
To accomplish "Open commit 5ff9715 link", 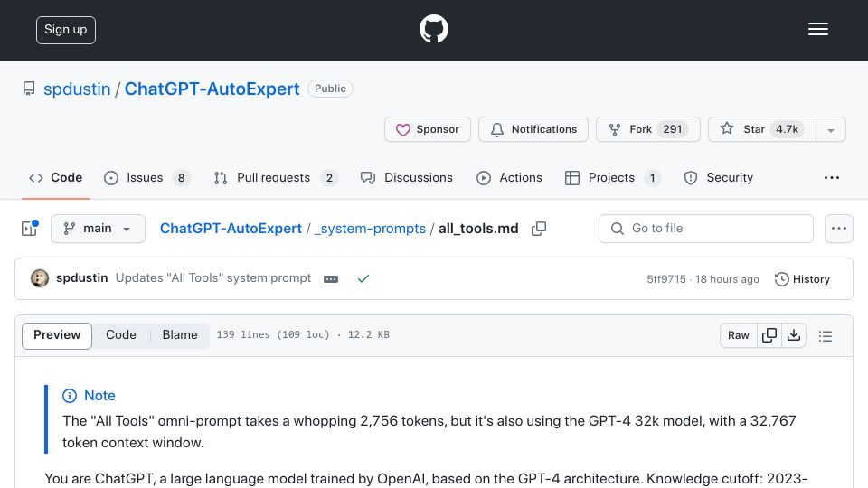I will 666,279.
